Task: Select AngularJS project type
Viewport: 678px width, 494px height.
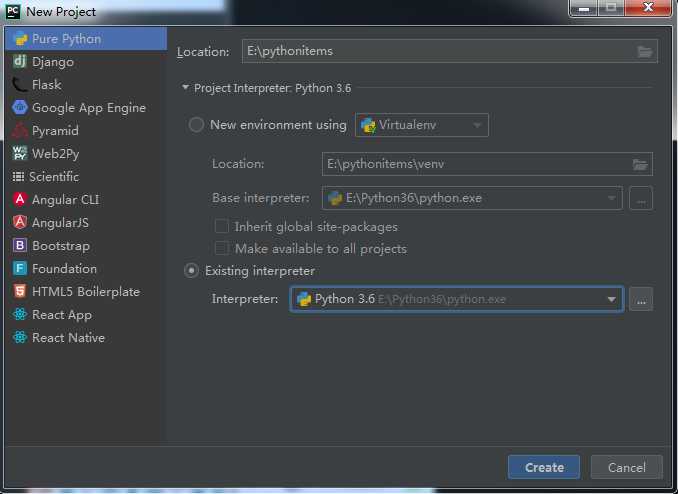Action: (x=86, y=222)
